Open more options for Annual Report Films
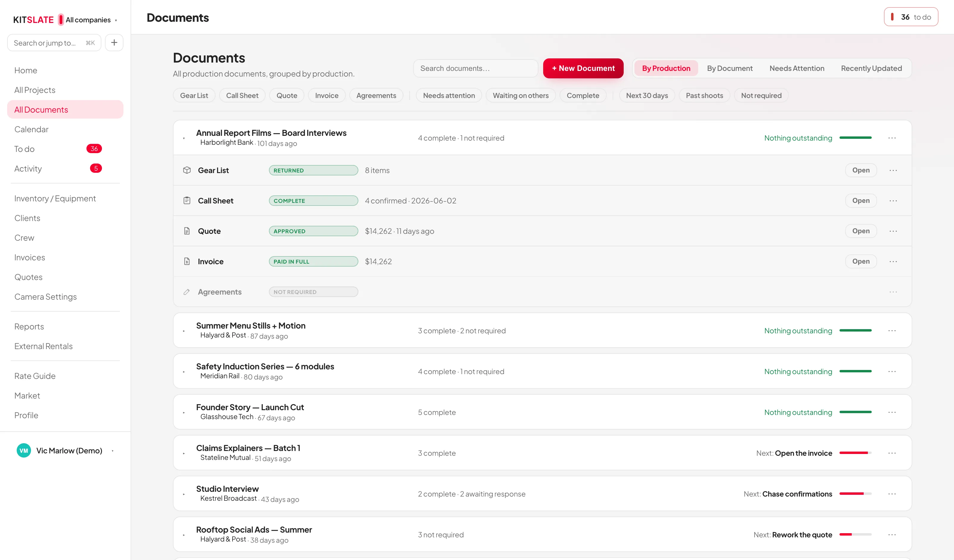Image resolution: width=954 pixels, height=560 pixels. [892, 138]
